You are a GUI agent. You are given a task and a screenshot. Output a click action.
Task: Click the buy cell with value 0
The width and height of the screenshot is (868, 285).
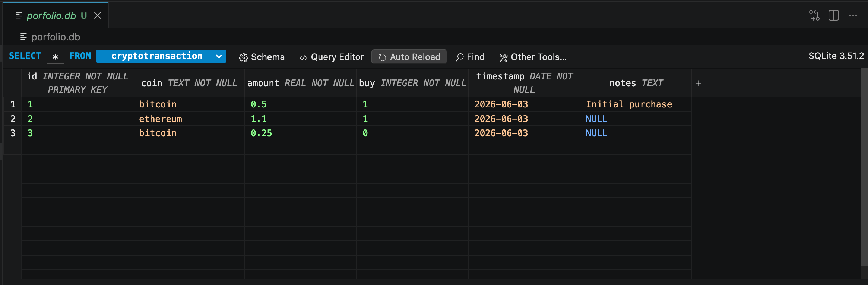(x=412, y=133)
